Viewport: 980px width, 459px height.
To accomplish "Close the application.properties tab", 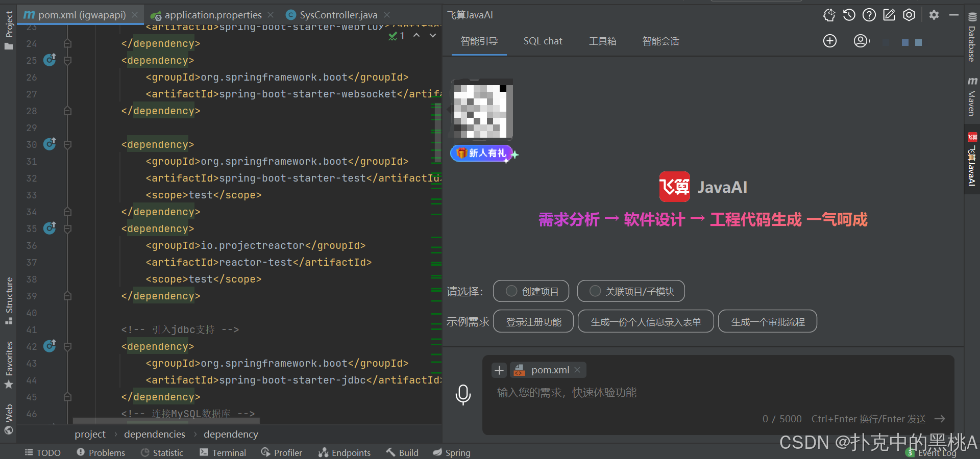I will pyautogui.click(x=271, y=15).
